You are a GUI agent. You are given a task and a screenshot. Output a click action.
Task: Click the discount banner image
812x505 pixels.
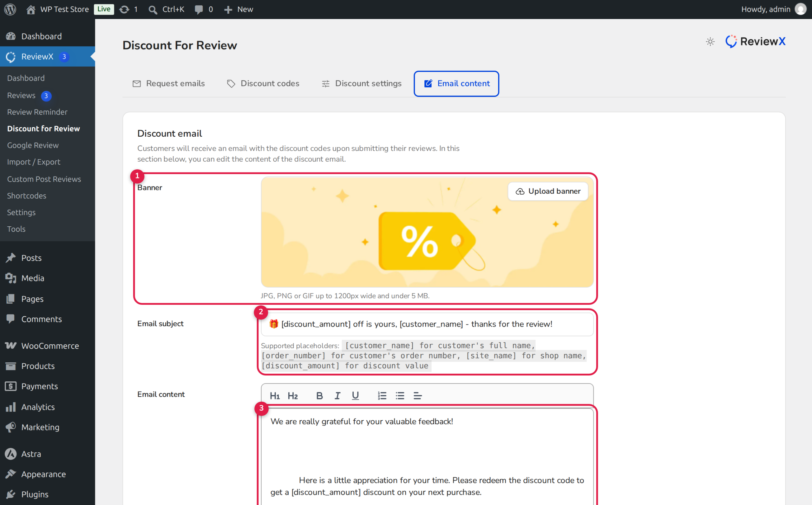[x=427, y=232]
